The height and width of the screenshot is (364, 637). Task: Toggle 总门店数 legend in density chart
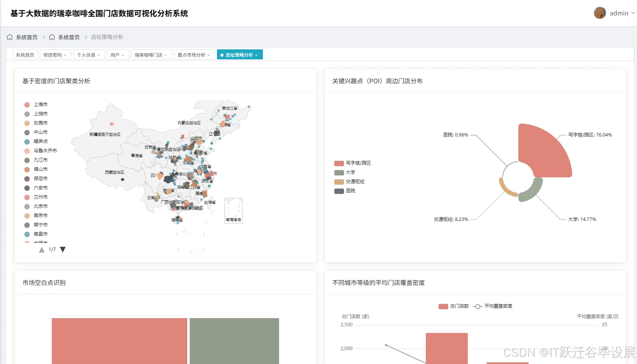[454, 306]
